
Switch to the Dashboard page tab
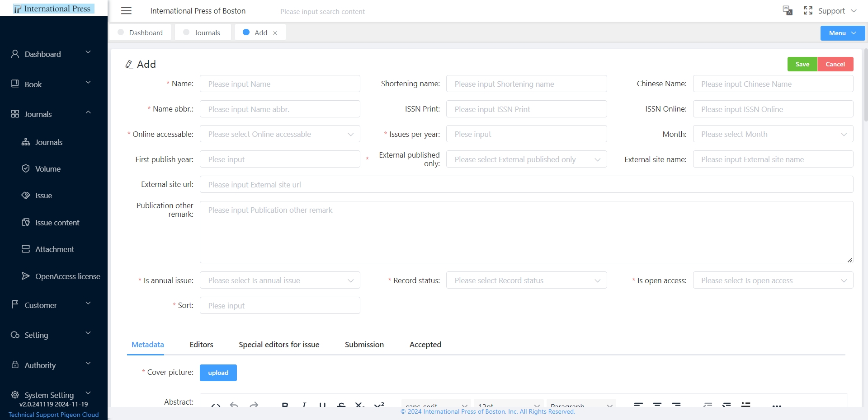point(140,33)
